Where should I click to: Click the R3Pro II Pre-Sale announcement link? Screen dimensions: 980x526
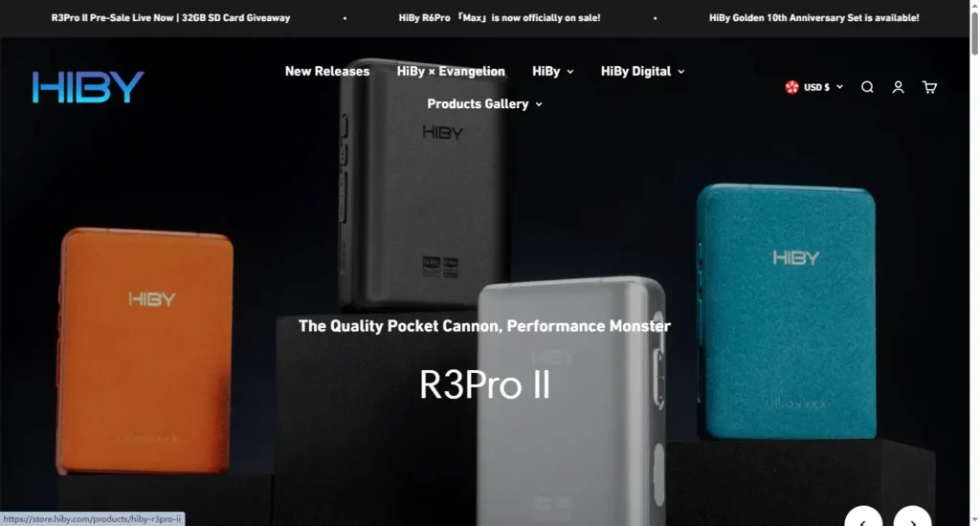(170, 17)
